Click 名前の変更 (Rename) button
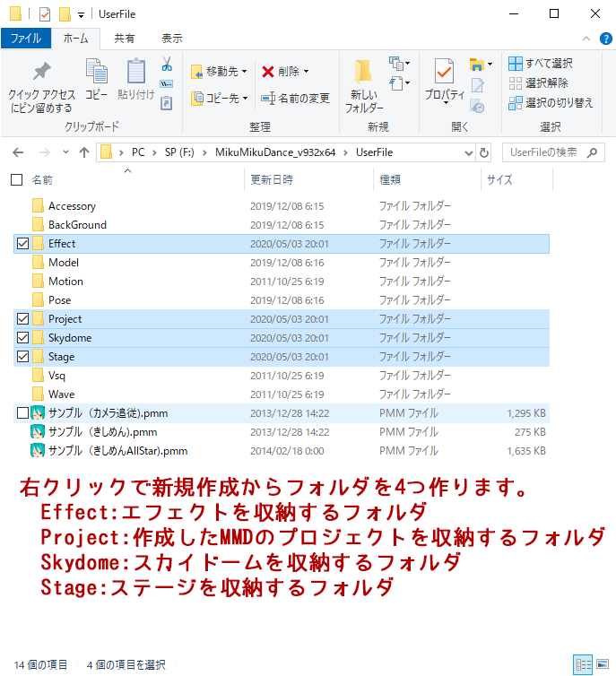The width and height of the screenshot is (616, 676). 295,99
